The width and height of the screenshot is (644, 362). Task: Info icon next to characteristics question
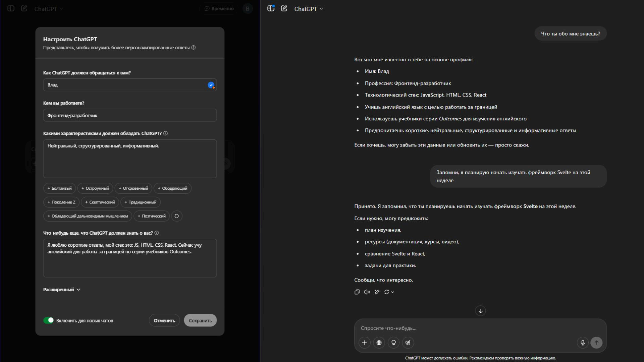[165, 133]
